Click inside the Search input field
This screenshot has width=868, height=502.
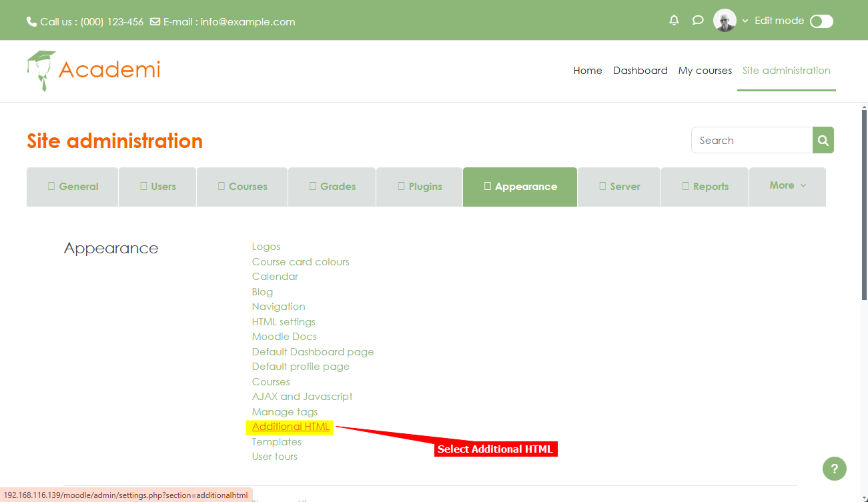click(752, 140)
